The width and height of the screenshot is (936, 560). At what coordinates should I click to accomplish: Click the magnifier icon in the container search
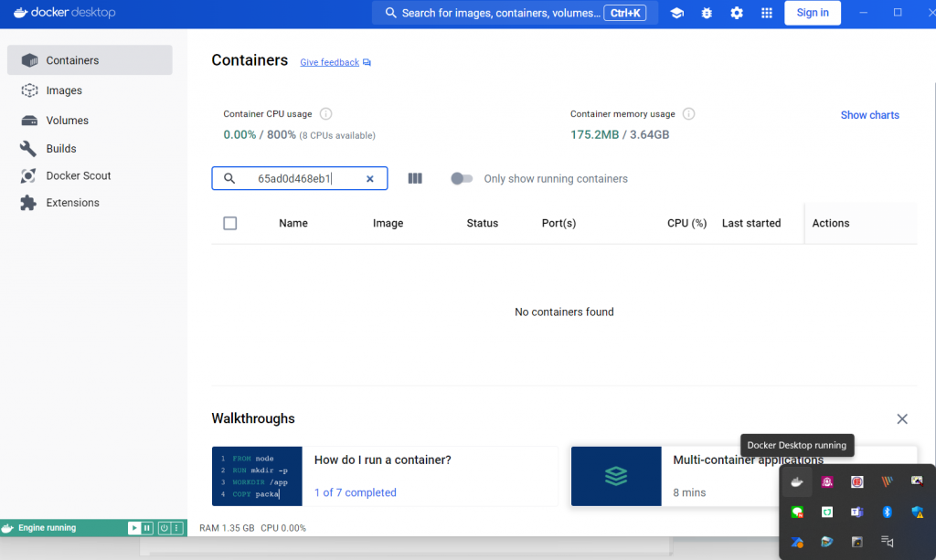click(x=229, y=178)
